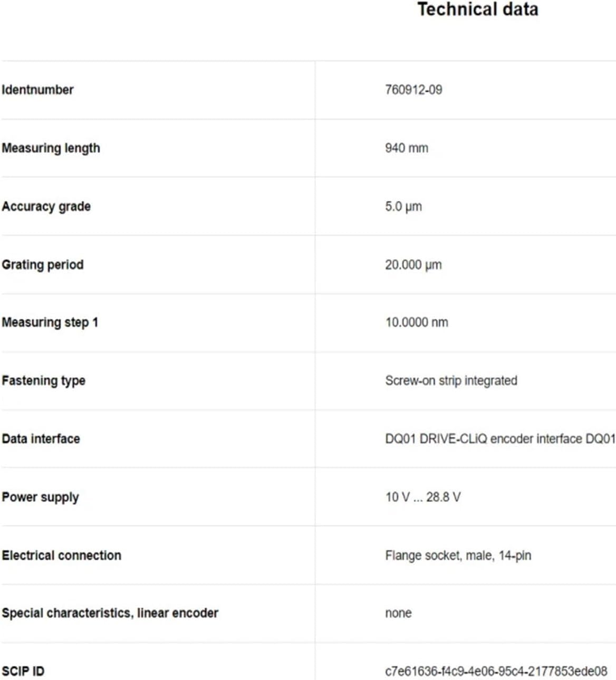Image resolution: width=616 pixels, height=680 pixels.
Task: Select the 10.0000 nm value
Action: pos(417,322)
